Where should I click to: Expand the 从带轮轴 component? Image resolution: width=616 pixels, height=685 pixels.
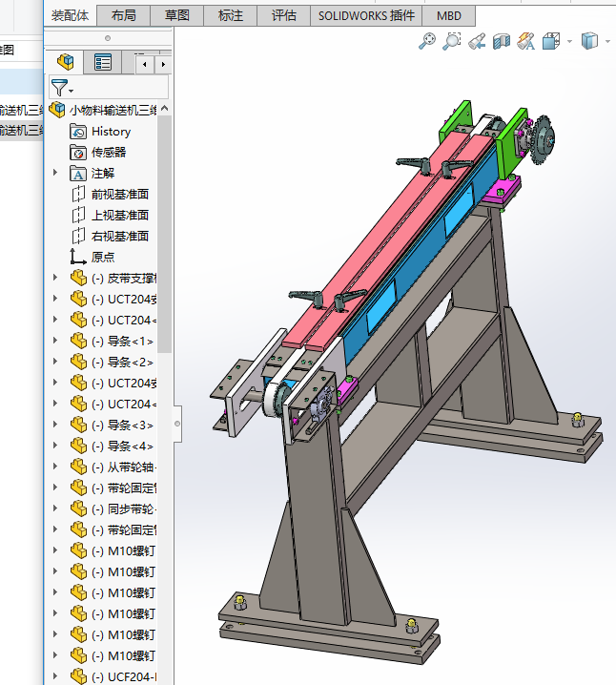pos(55,467)
